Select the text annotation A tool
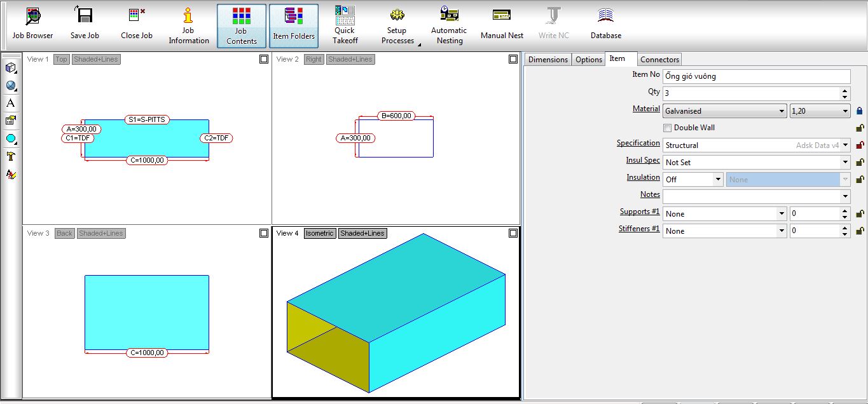The height and width of the screenshot is (404, 868). pos(10,103)
